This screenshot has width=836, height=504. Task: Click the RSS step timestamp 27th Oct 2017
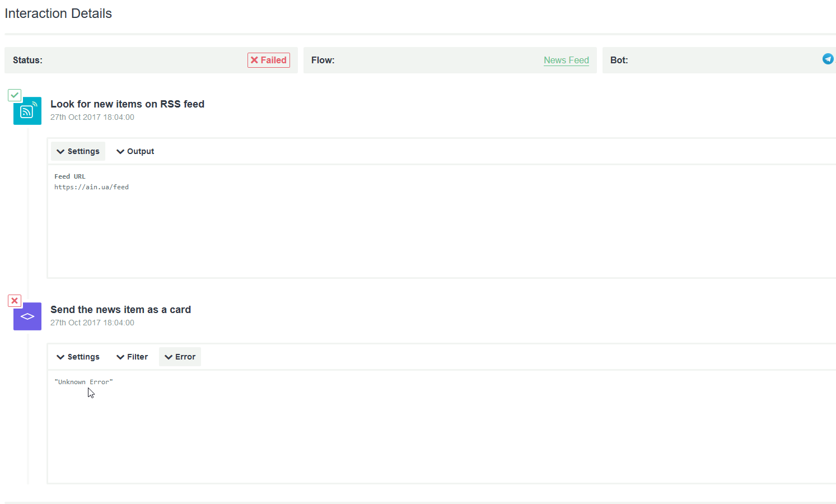92,117
